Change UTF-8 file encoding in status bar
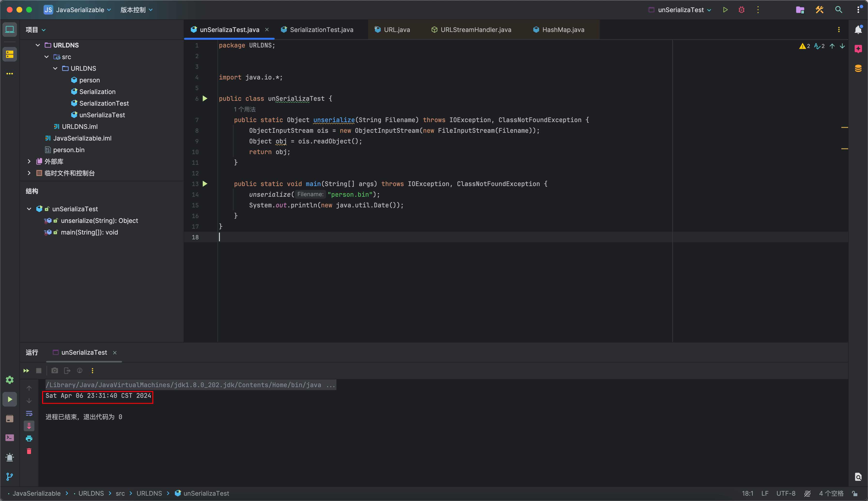The width and height of the screenshot is (868, 501). 786,493
